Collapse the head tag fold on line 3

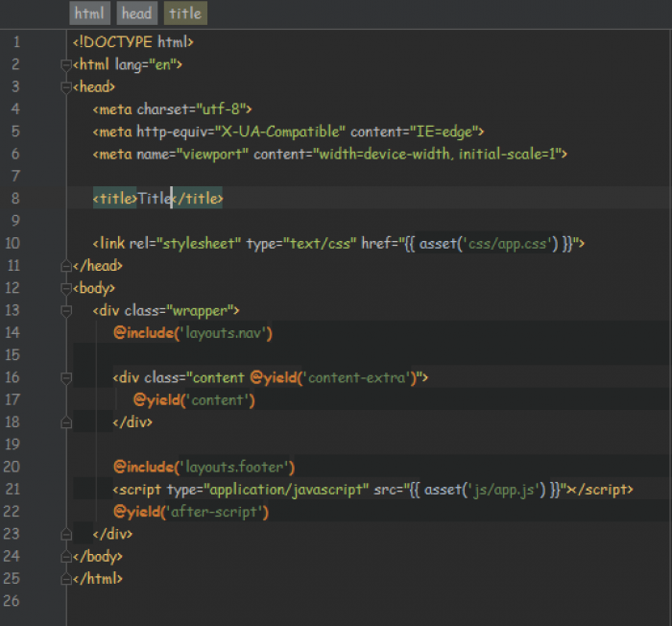pos(66,87)
